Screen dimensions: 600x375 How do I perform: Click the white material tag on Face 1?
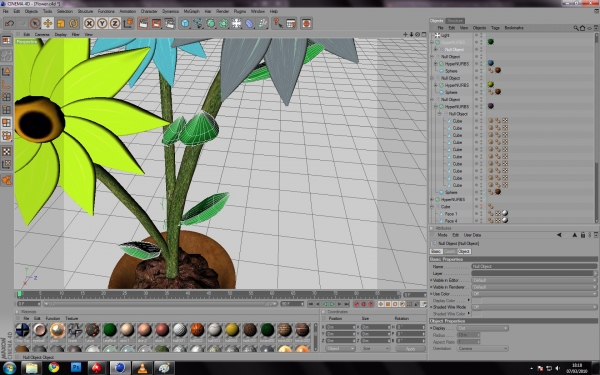(505, 214)
